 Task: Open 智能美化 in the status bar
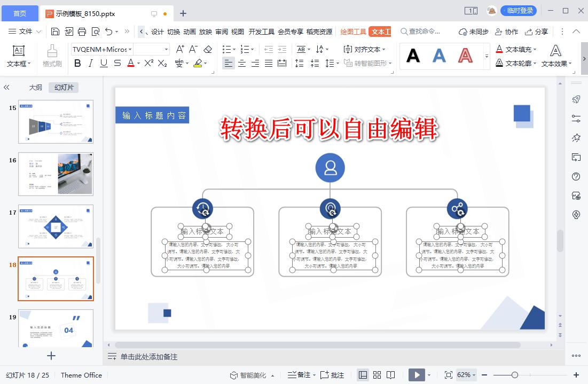(x=254, y=375)
